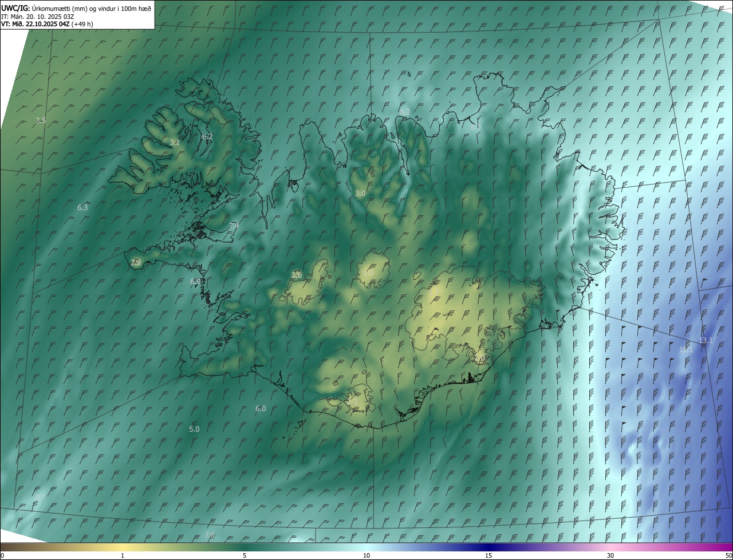
Task: Click the valid time 'VT: Mið. 22.10.2025 04Z (+49 h)'
Action: click(47, 24)
